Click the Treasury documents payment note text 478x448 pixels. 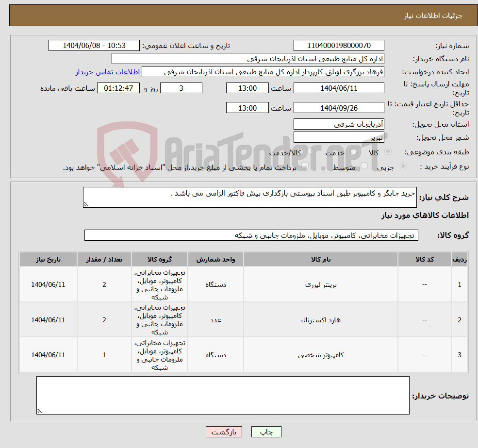click(x=180, y=167)
